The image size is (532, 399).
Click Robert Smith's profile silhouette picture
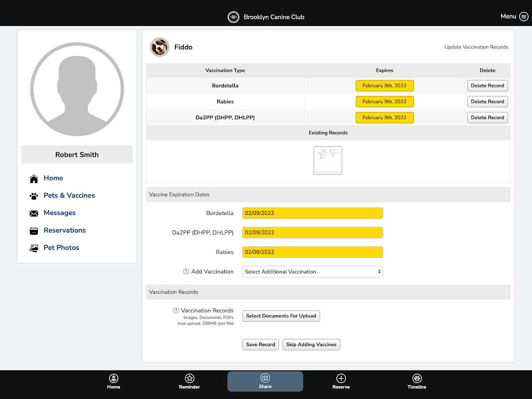pyautogui.click(x=77, y=89)
